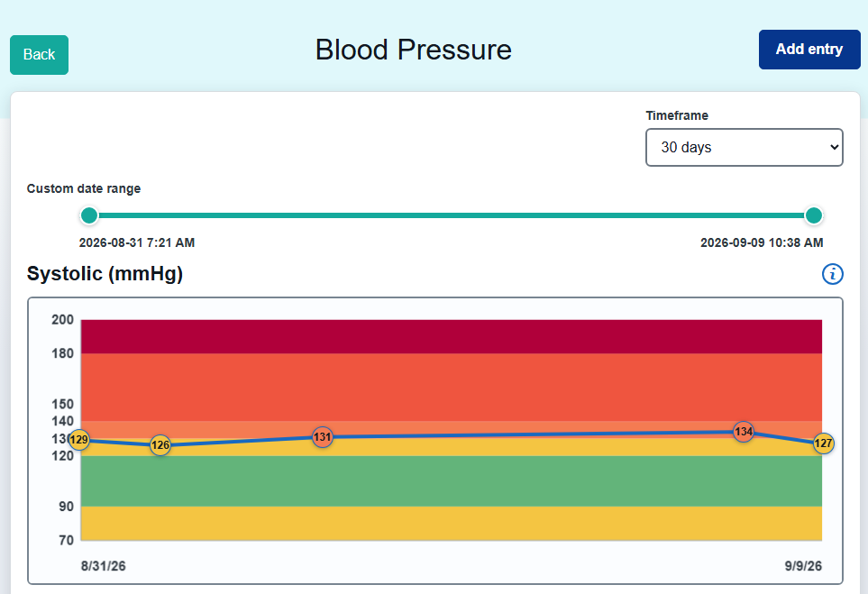The width and height of the screenshot is (868, 594).
Task: Click the Back button
Action: (x=40, y=55)
